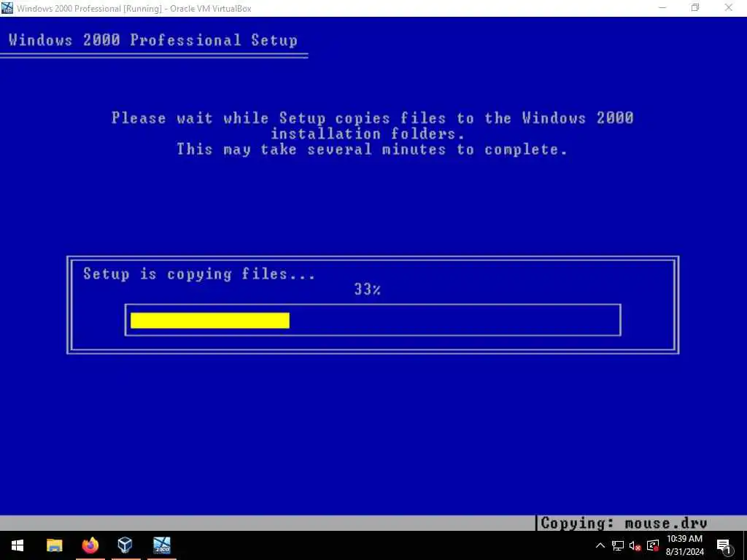Open the Windows Start menu
This screenshot has height=560, width=747.
18,545
